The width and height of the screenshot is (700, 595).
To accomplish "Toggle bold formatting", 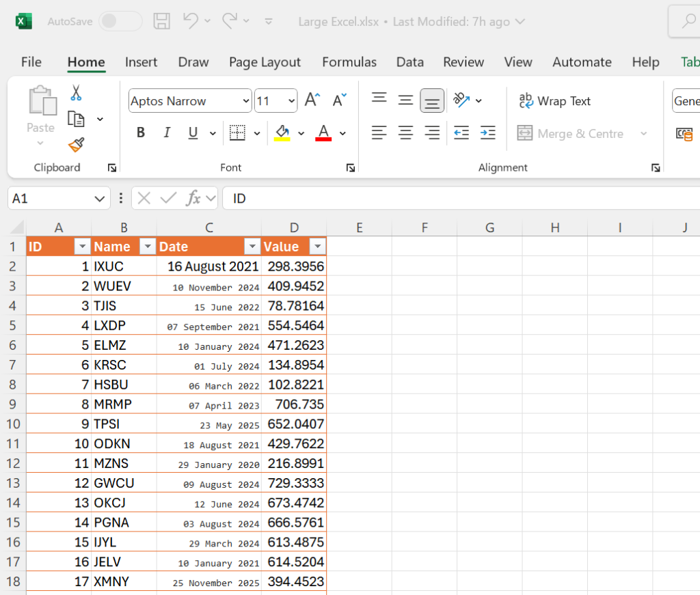I will coord(141,133).
